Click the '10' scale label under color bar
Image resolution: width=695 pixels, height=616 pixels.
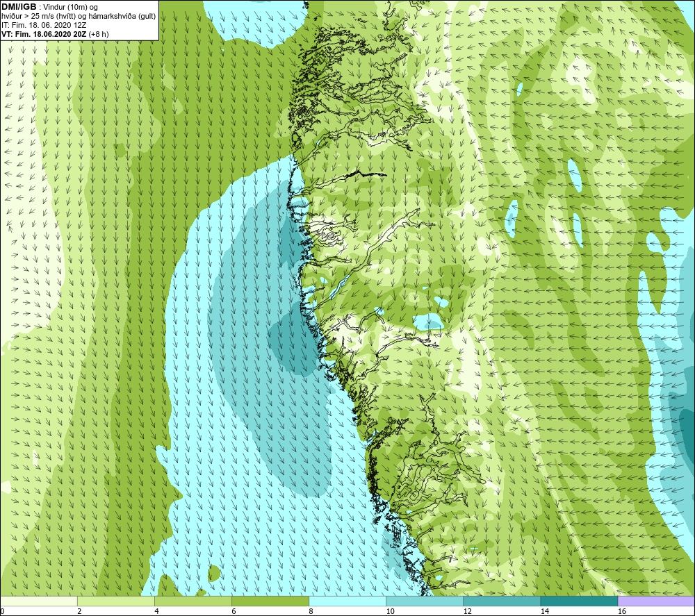(390, 611)
